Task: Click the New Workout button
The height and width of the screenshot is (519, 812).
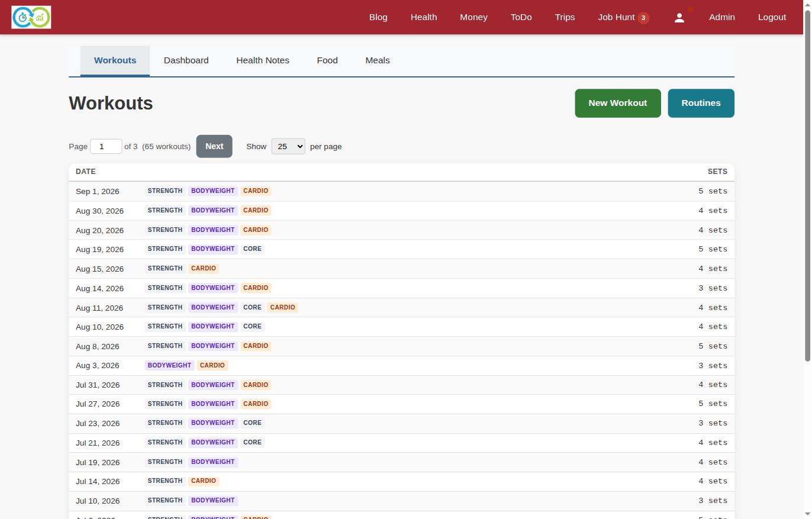Action: (x=618, y=103)
